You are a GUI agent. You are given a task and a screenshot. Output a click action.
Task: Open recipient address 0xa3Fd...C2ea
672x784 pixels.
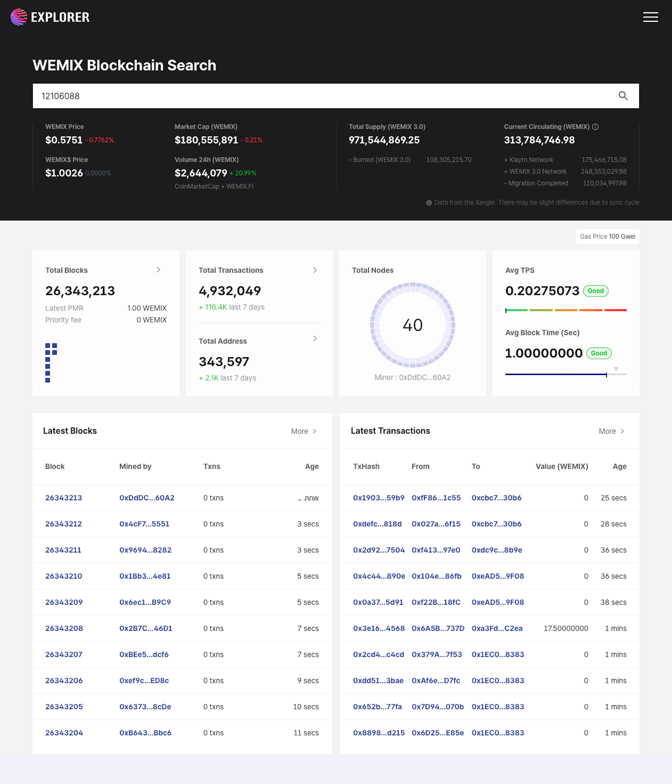[497, 628]
